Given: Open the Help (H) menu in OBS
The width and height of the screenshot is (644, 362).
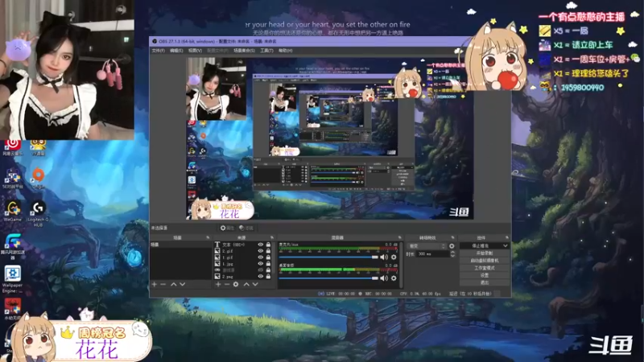Looking at the screenshot, I should pos(286,51).
